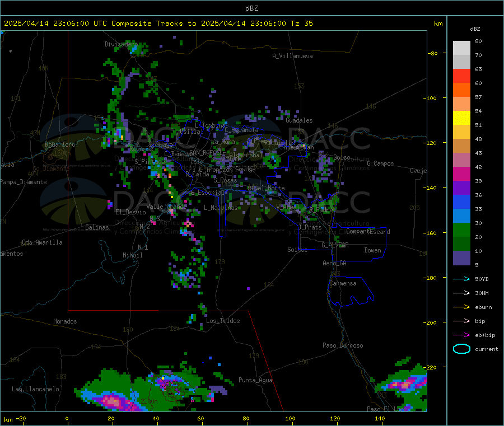Screen dimensions: 504x426
Task: Click the Divisadero place label
Action: tap(121, 44)
